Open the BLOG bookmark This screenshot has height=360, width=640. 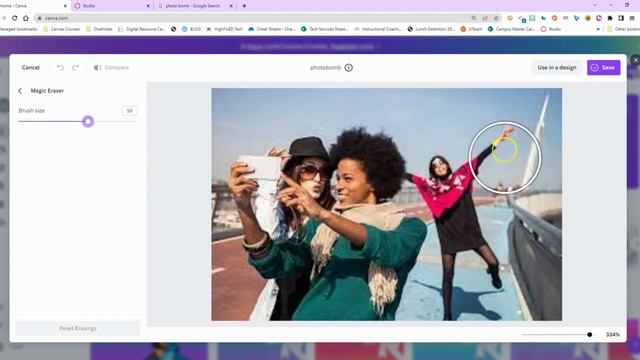[x=191, y=29]
